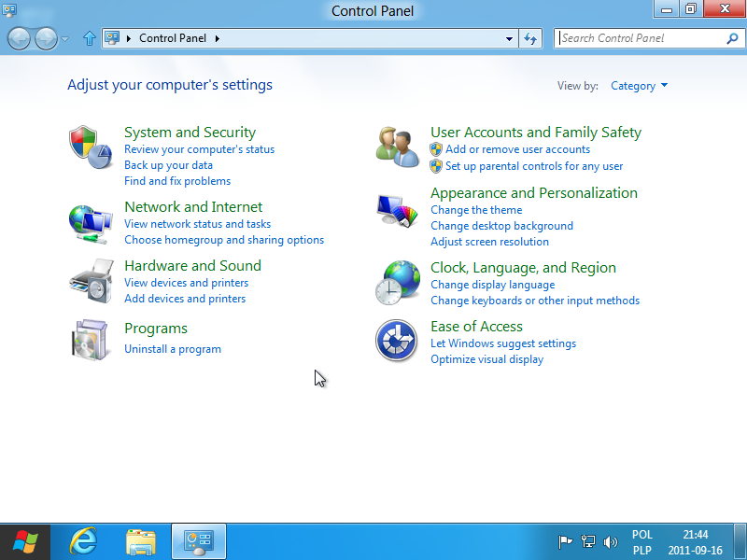Click the Control Panel taskbar button

199,541
